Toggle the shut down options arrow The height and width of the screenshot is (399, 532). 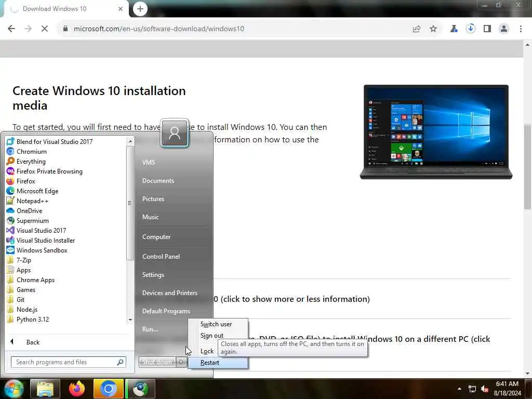tap(181, 362)
